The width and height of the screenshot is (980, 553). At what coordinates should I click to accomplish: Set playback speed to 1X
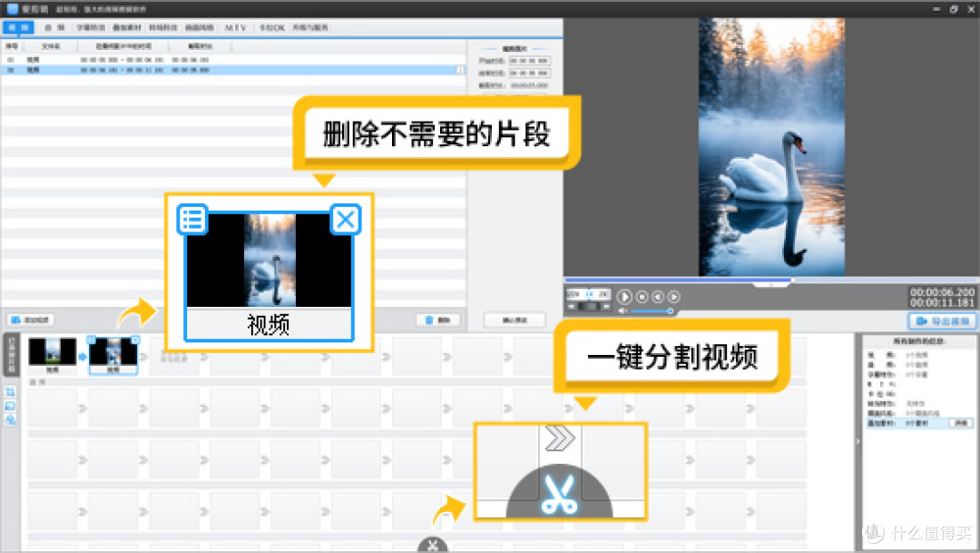(590, 293)
